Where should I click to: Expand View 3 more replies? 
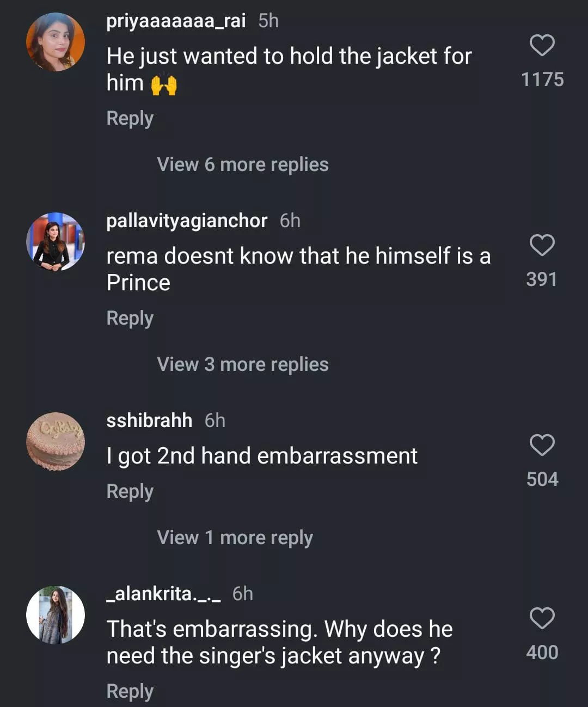pyautogui.click(x=242, y=364)
